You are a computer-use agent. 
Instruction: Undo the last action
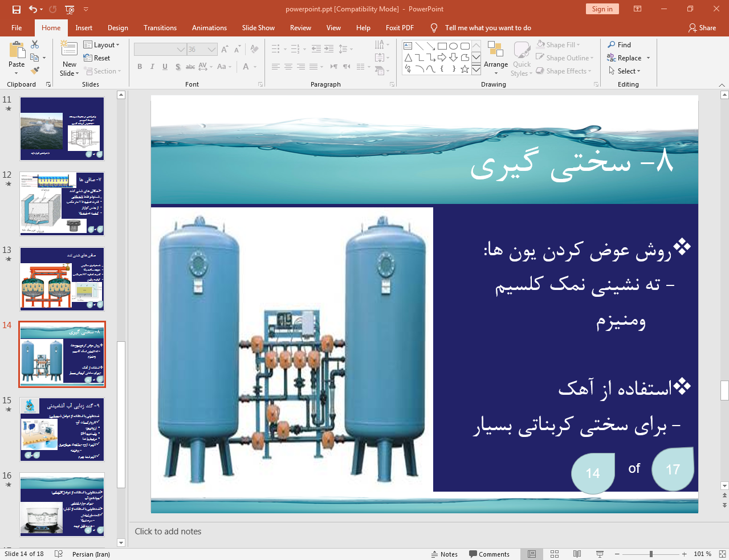pyautogui.click(x=33, y=9)
